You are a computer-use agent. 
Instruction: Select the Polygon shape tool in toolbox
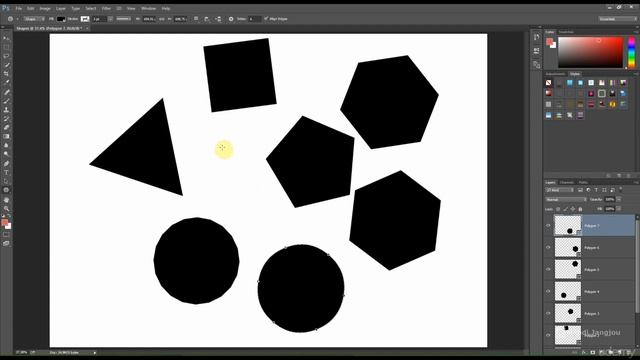pyautogui.click(x=6, y=190)
